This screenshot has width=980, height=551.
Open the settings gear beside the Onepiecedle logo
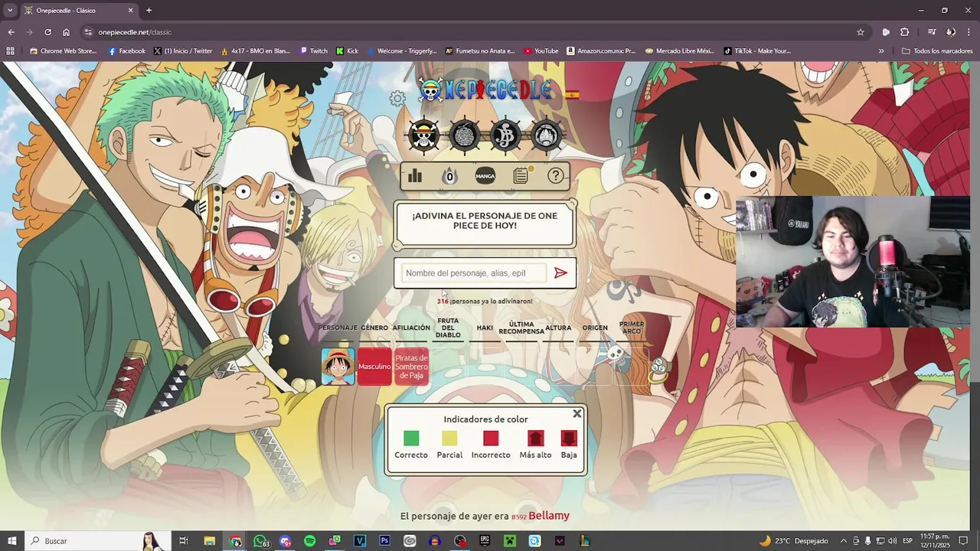tap(397, 98)
